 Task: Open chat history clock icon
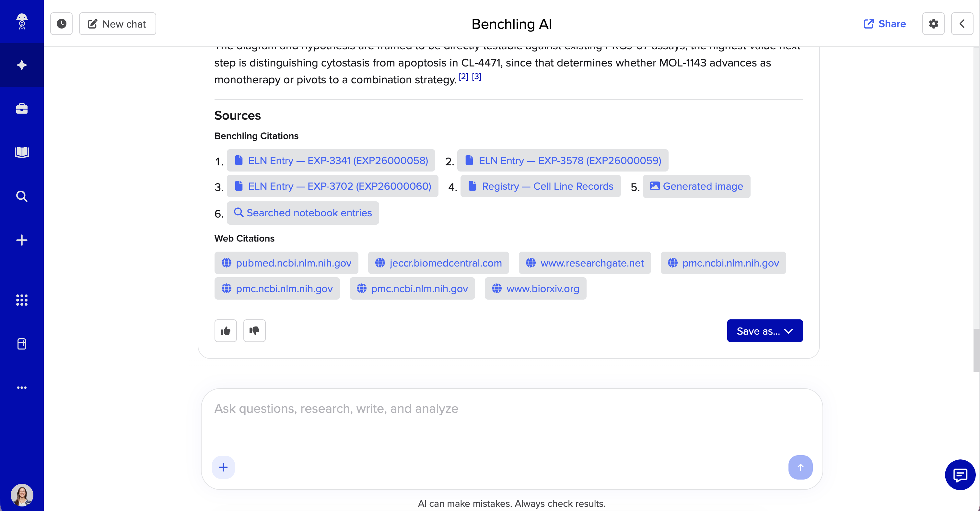tap(61, 24)
